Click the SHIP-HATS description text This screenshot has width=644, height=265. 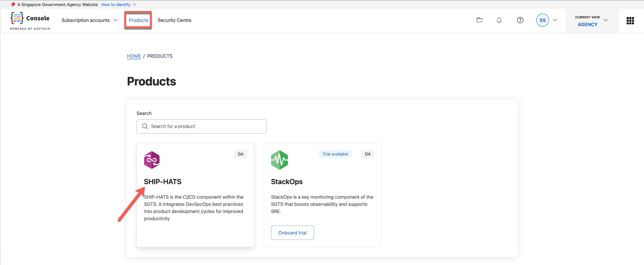194,208
